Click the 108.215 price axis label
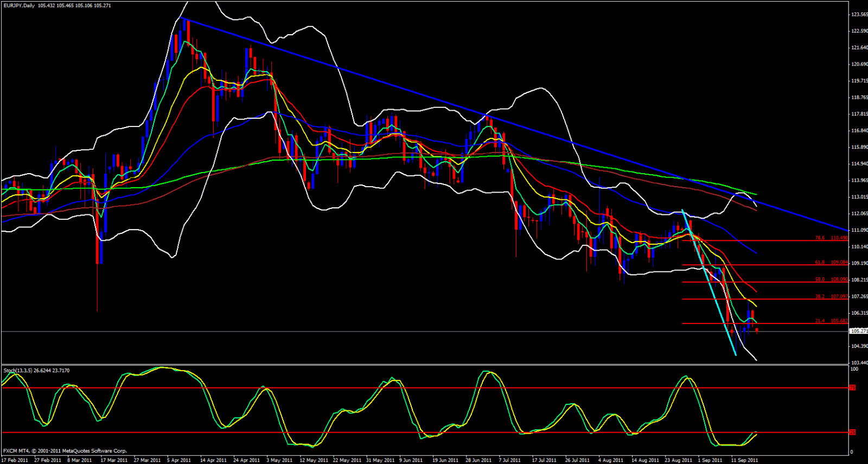The image size is (868, 464). pyautogui.click(x=859, y=280)
